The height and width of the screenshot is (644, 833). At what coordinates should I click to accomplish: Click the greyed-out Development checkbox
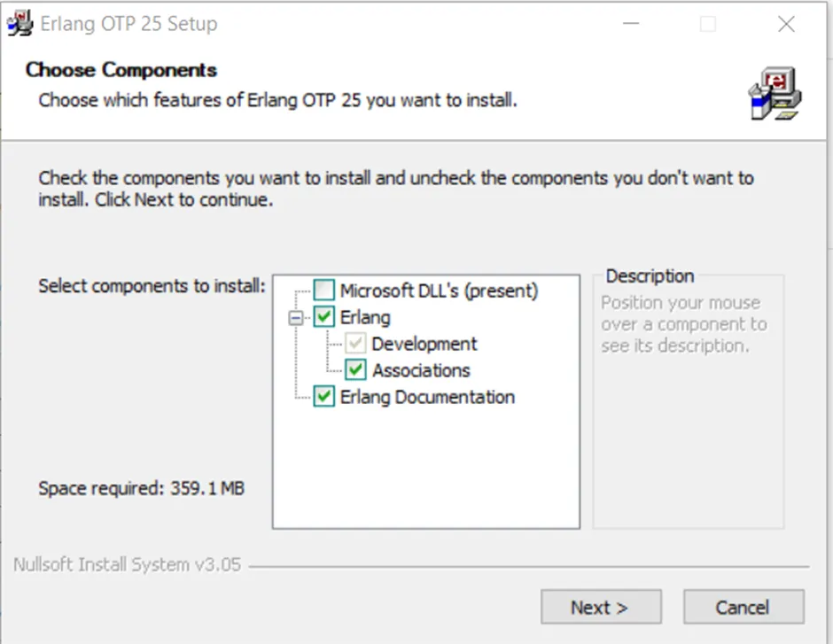[x=356, y=344]
